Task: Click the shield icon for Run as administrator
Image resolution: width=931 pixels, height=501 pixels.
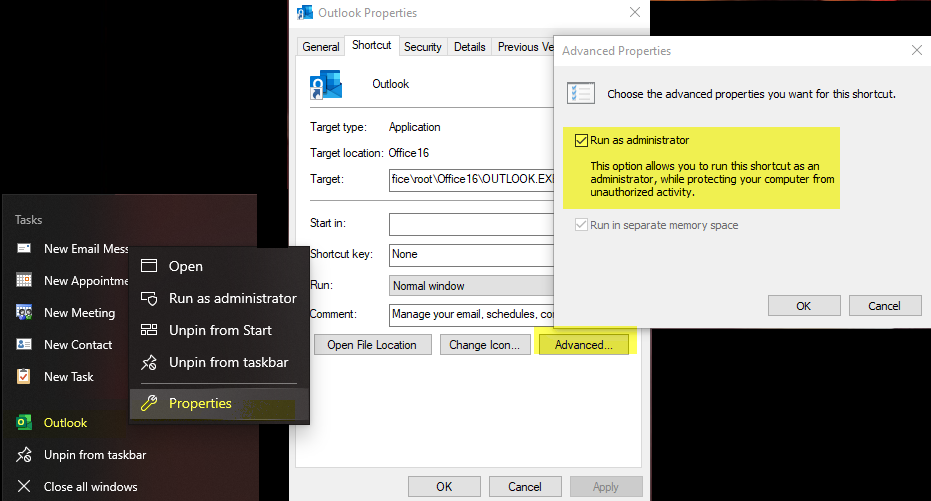Action: [149, 298]
